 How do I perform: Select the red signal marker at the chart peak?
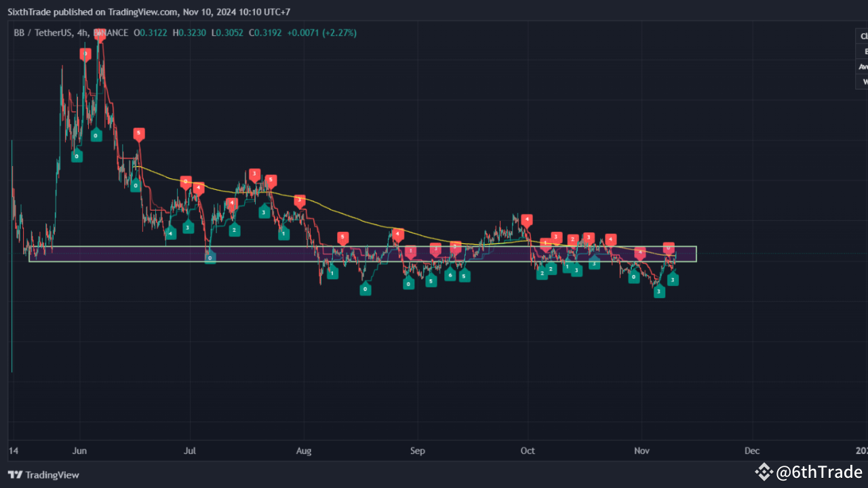(100, 35)
